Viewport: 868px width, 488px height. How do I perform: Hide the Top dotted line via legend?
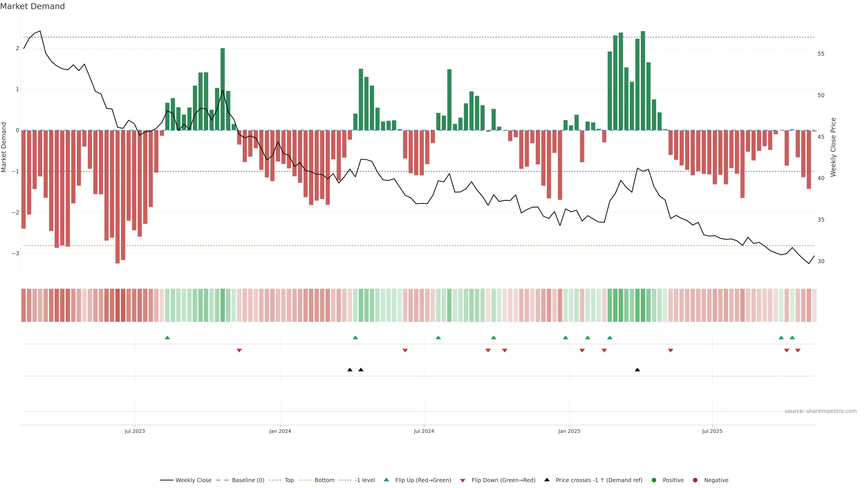point(289,480)
